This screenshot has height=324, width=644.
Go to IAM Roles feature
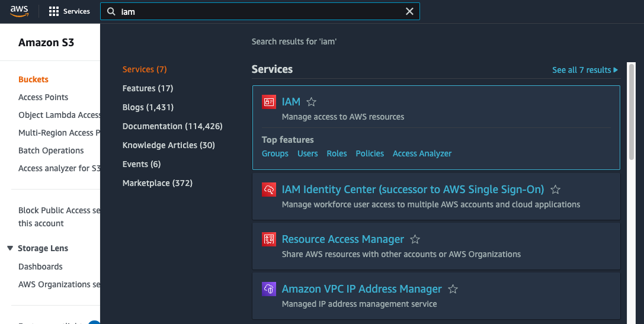pos(337,153)
